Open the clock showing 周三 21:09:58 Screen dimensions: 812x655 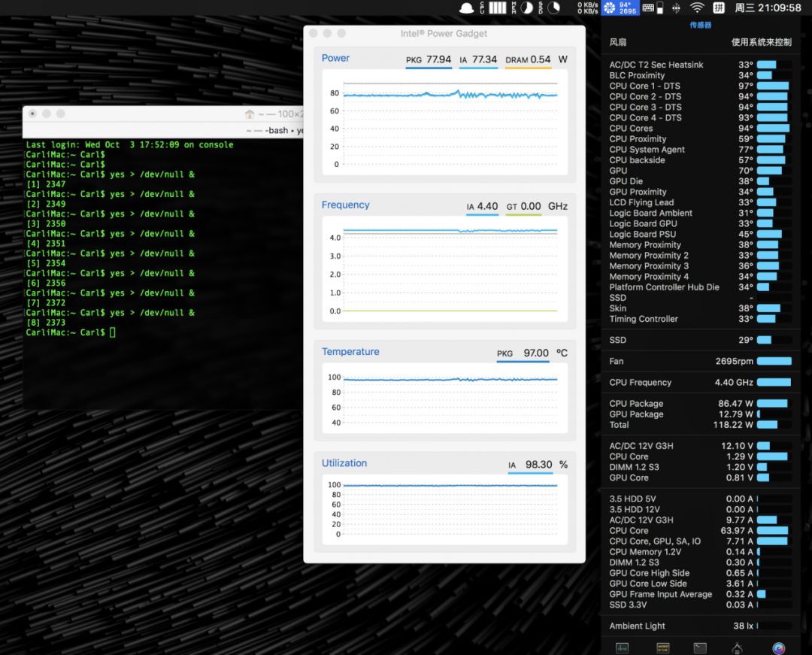pyautogui.click(x=768, y=8)
